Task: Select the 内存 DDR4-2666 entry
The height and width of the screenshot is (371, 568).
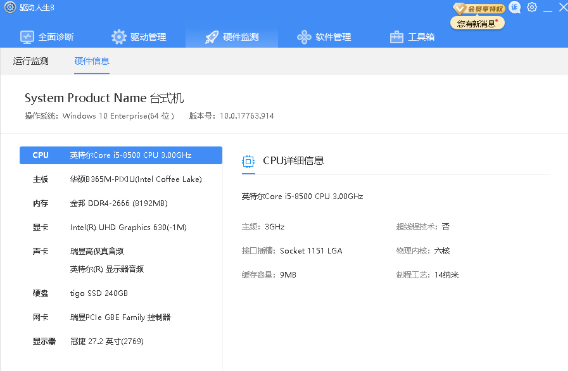Action: pos(121,203)
